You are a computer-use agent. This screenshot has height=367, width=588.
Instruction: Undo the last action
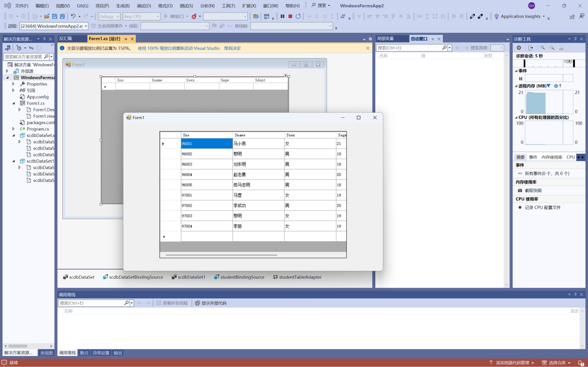coord(73,17)
